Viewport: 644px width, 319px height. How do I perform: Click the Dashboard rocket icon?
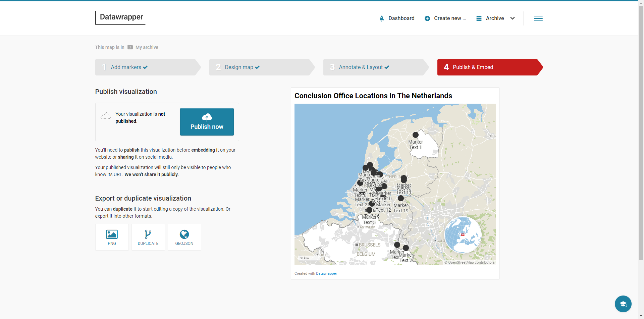pos(381,18)
